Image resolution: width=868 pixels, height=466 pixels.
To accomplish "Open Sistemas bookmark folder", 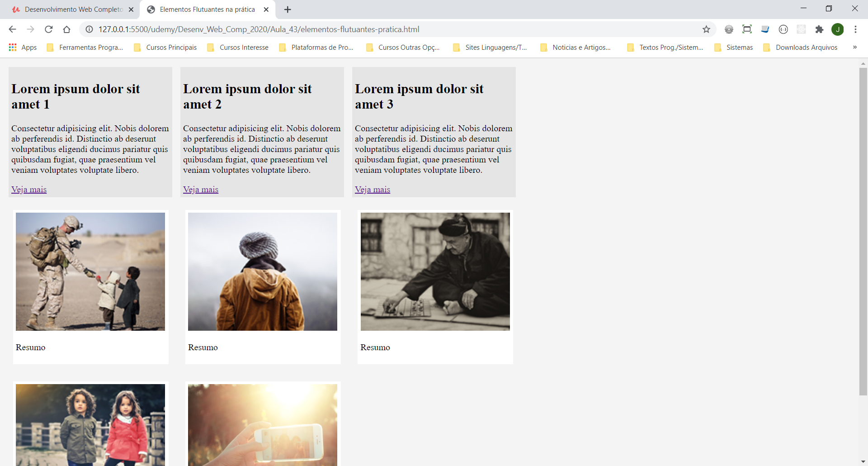I will coord(734,48).
